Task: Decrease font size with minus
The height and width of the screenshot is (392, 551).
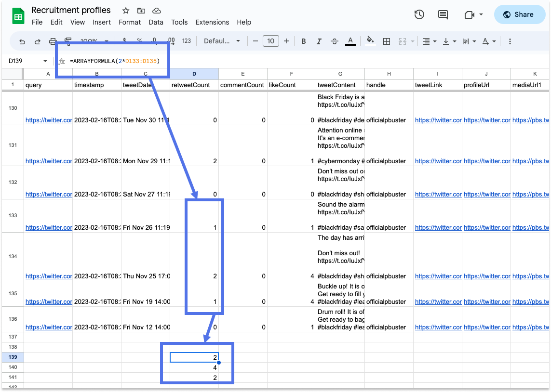Action: coord(255,41)
